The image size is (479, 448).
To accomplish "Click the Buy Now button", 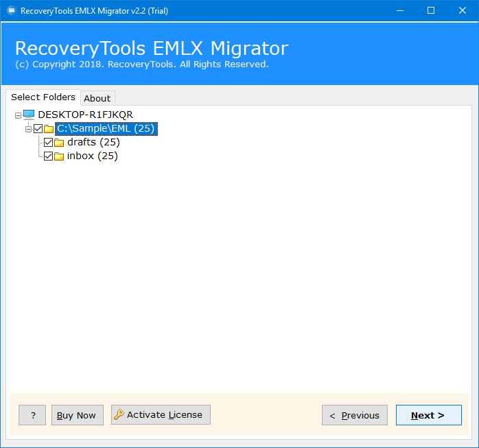I will pos(78,415).
